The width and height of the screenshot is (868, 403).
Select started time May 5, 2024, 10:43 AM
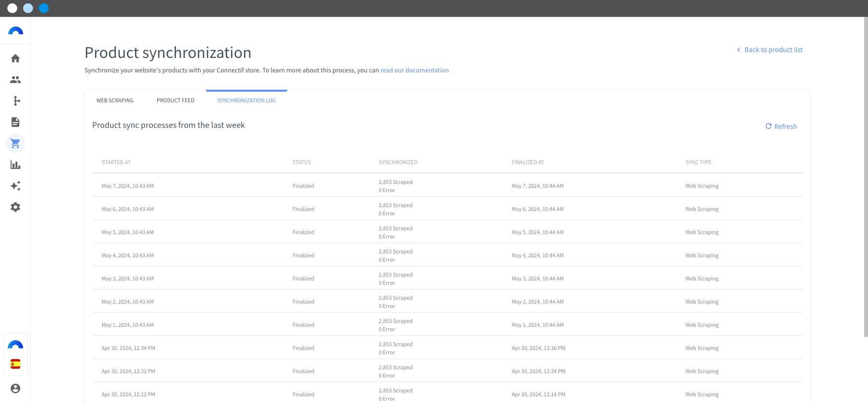click(128, 232)
